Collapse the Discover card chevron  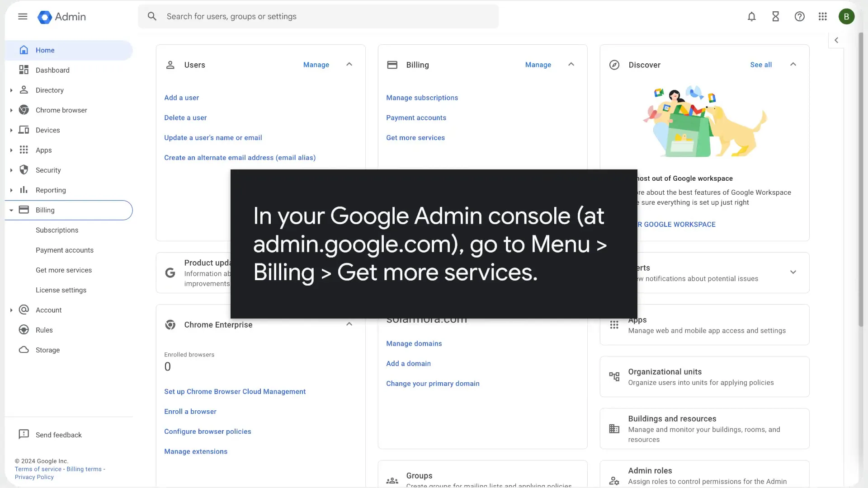coord(793,65)
